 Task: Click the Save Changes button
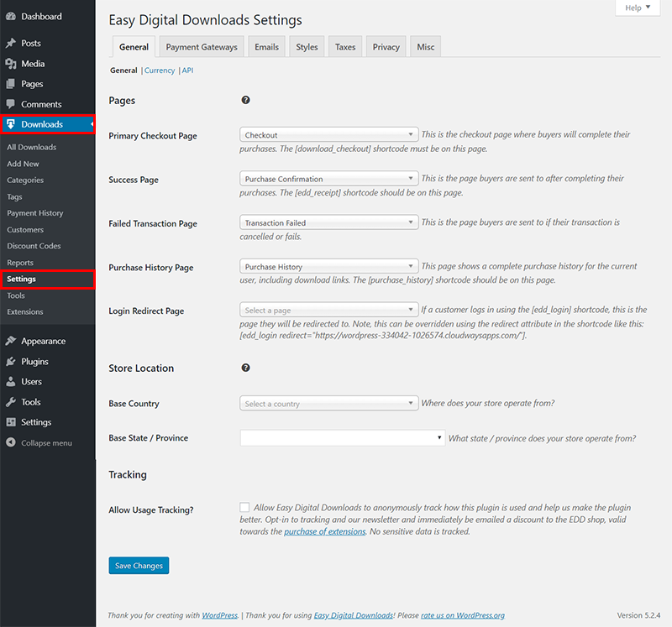point(139,566)
